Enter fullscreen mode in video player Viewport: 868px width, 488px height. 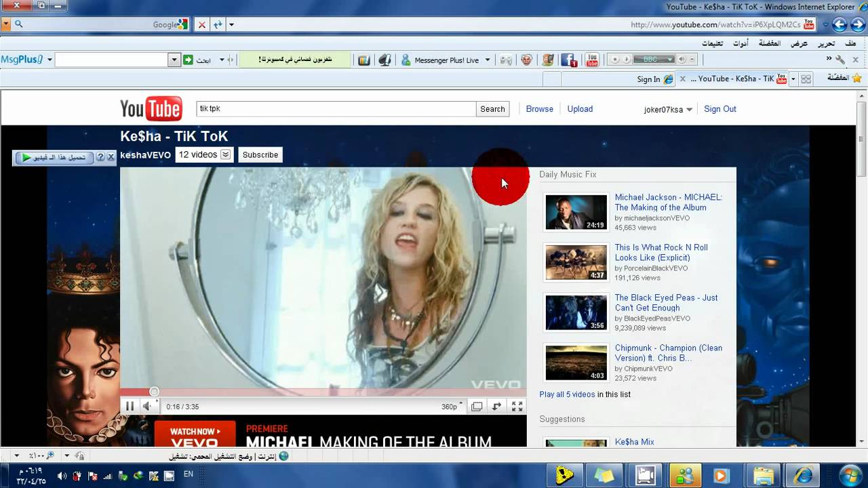517,407
